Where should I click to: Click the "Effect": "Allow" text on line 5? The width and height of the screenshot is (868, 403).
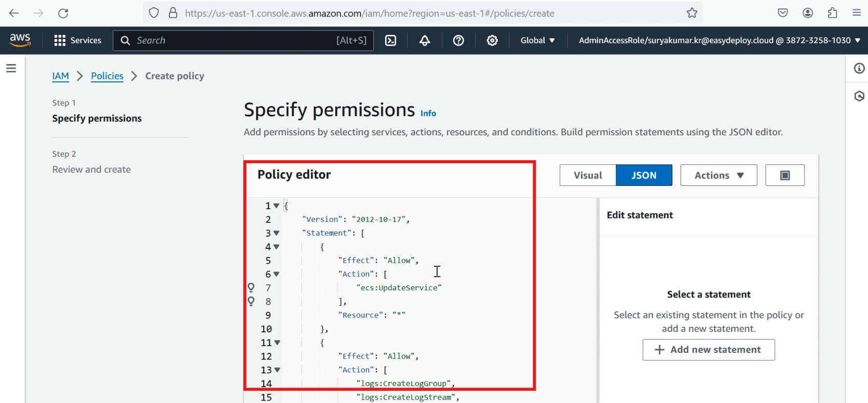[378, 260]
